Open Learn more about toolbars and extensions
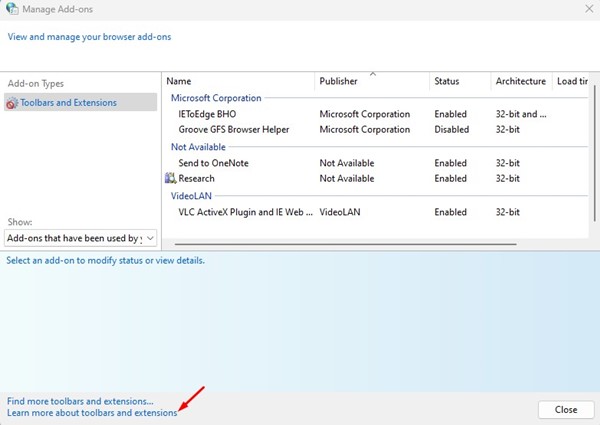This screenshot has width=600, height=425. 91,412
